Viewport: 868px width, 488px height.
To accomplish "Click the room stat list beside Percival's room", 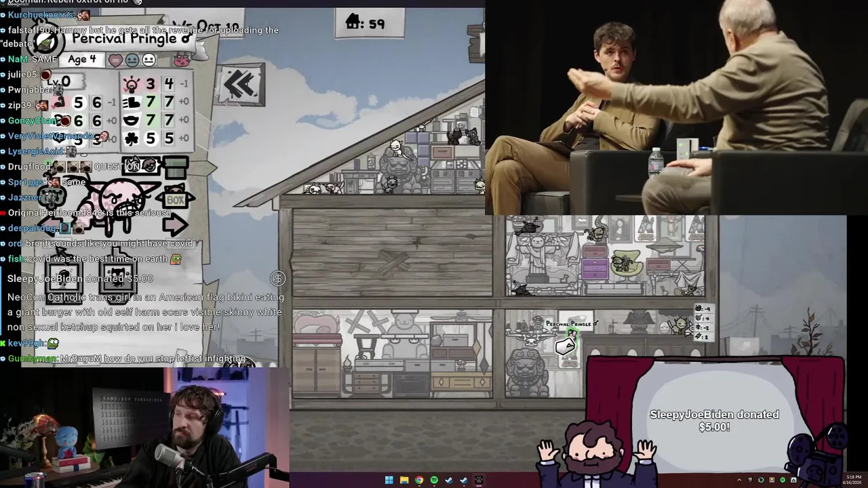I will [x=704, y=323].
